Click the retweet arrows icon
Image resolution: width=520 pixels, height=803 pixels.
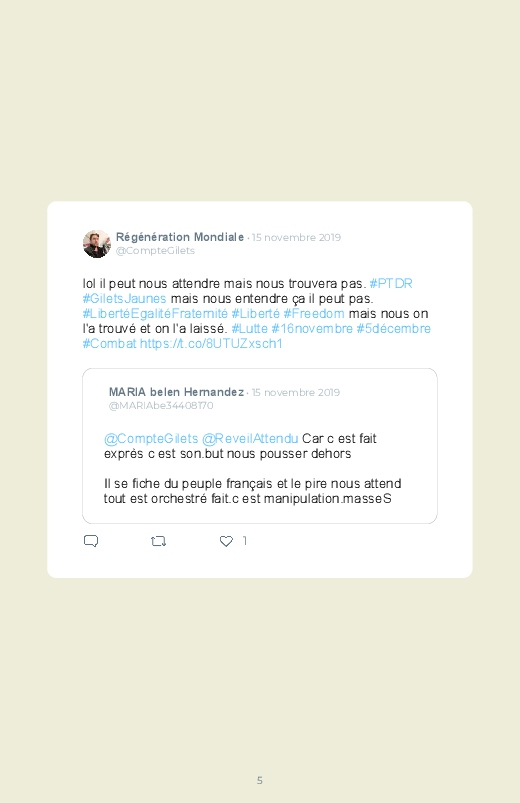[x=158, y=541]
